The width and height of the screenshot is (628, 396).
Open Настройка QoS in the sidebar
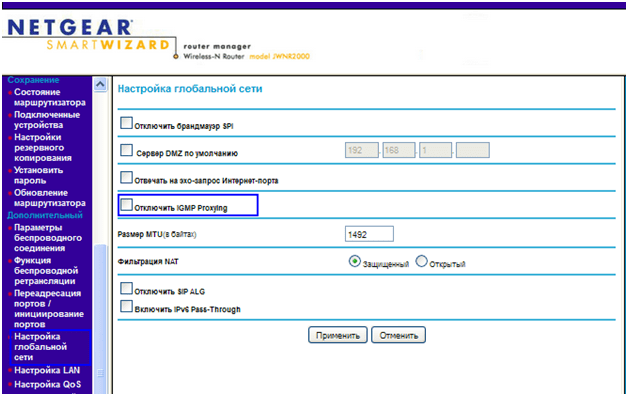(x=47, y=384)
